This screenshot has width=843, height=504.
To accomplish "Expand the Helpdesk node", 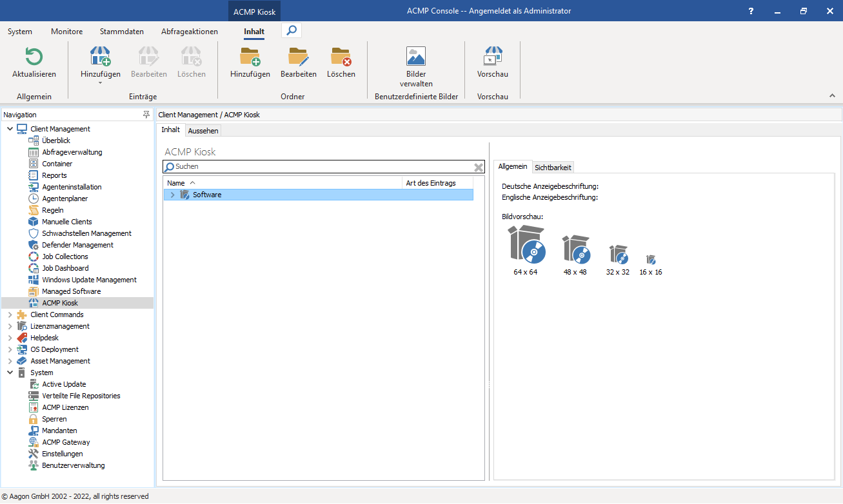I will pos(10,338).
